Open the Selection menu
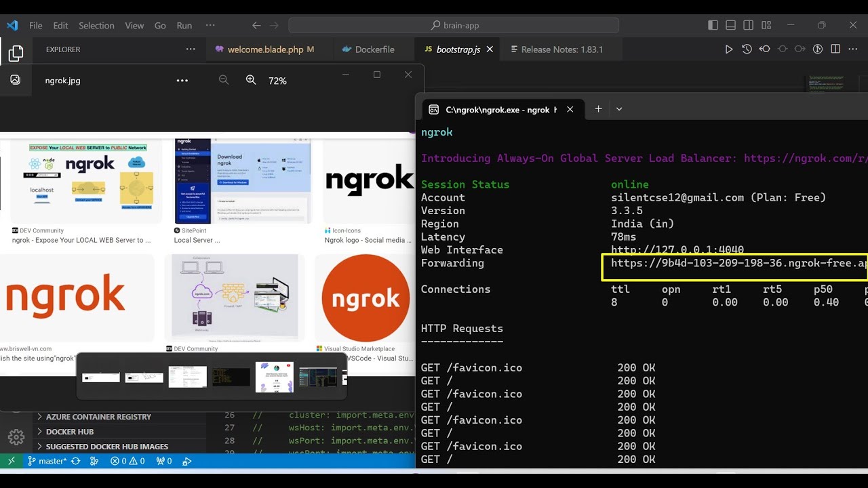The image size is (868, 488). 96,25
